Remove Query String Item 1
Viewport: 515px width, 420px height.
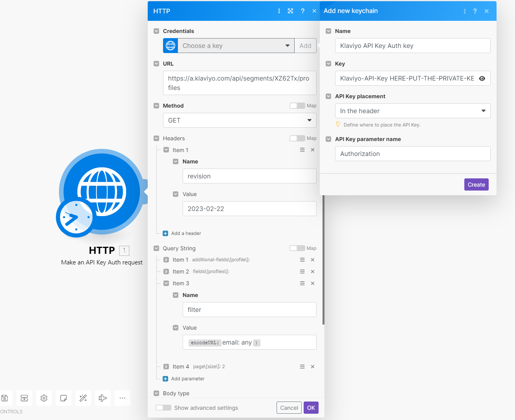(x=313, y=260)
